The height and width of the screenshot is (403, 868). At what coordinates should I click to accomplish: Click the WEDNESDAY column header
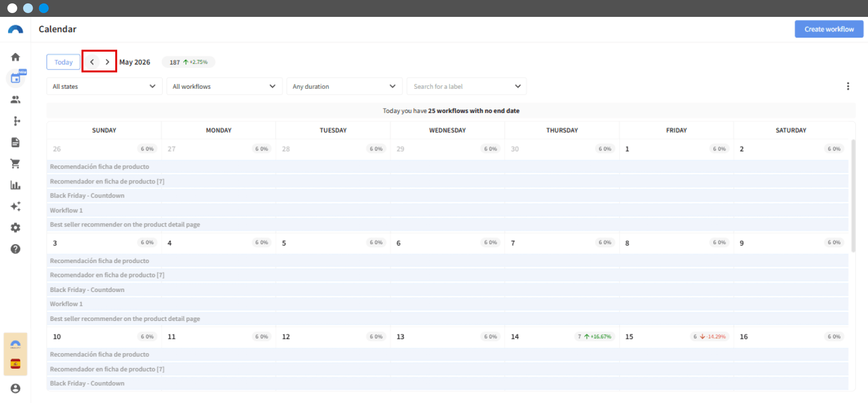click(448, 130)
